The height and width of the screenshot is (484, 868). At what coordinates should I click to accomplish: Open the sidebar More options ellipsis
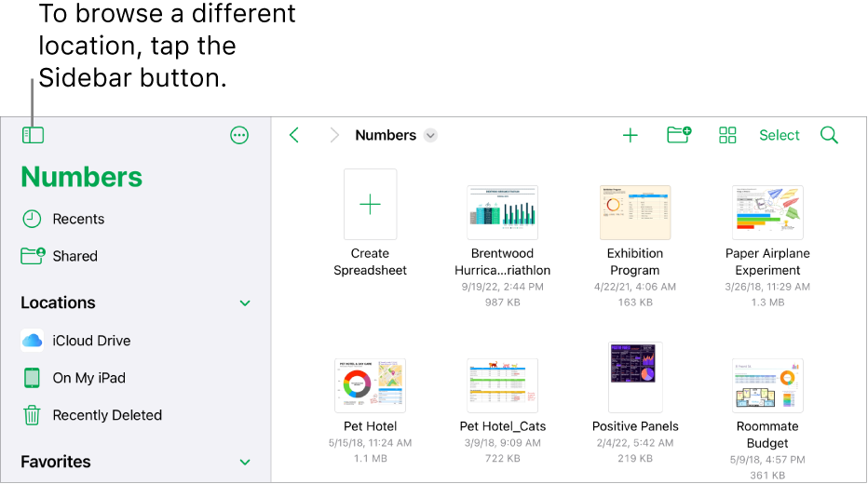239,135
